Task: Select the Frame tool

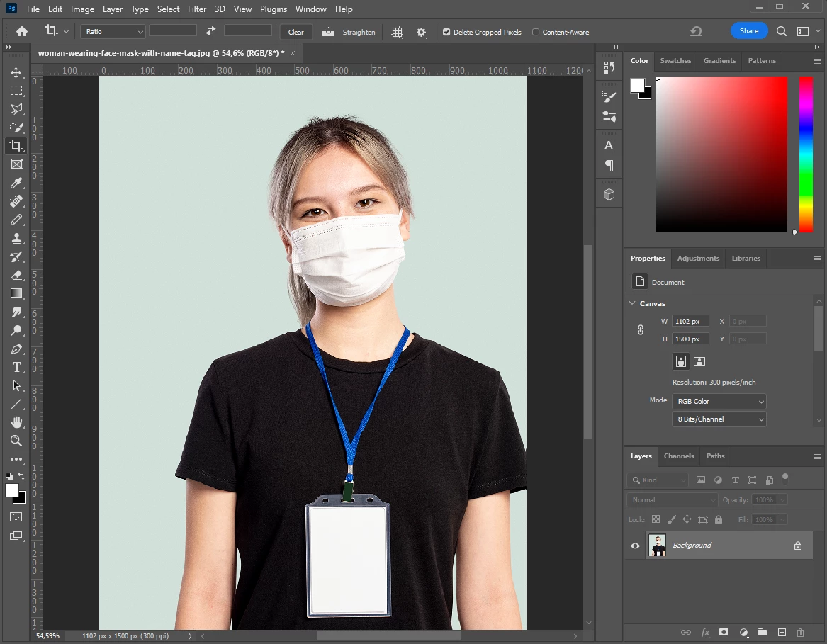Action: (16, 164)
